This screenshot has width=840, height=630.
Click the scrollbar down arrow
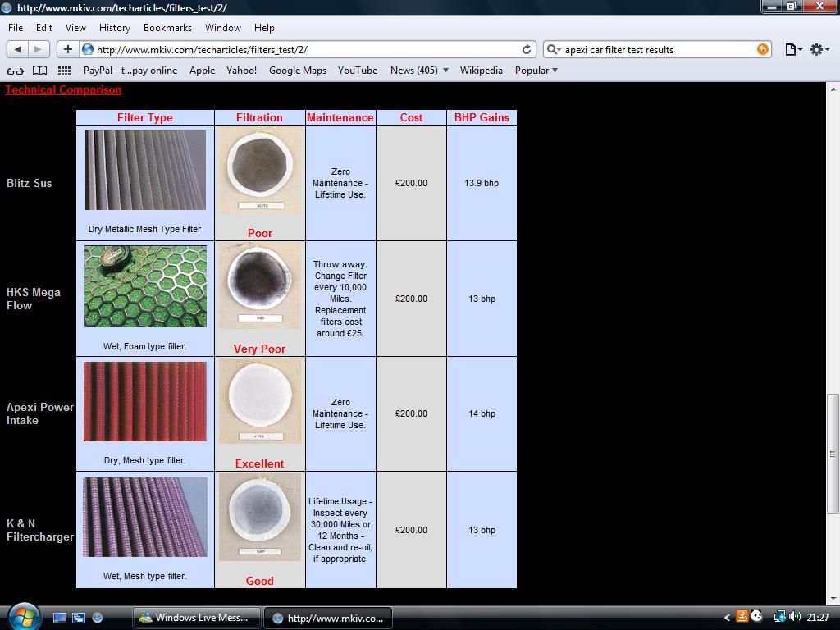[832, 598]
